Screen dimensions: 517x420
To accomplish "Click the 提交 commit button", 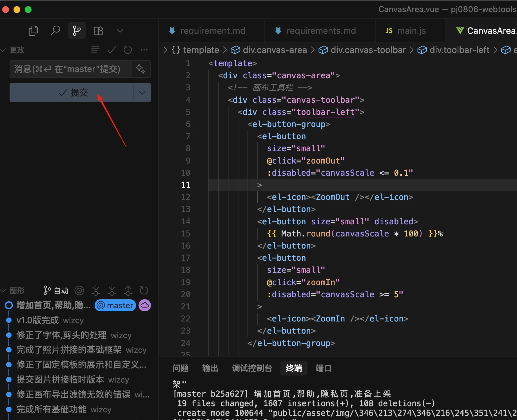I will 72,93.
